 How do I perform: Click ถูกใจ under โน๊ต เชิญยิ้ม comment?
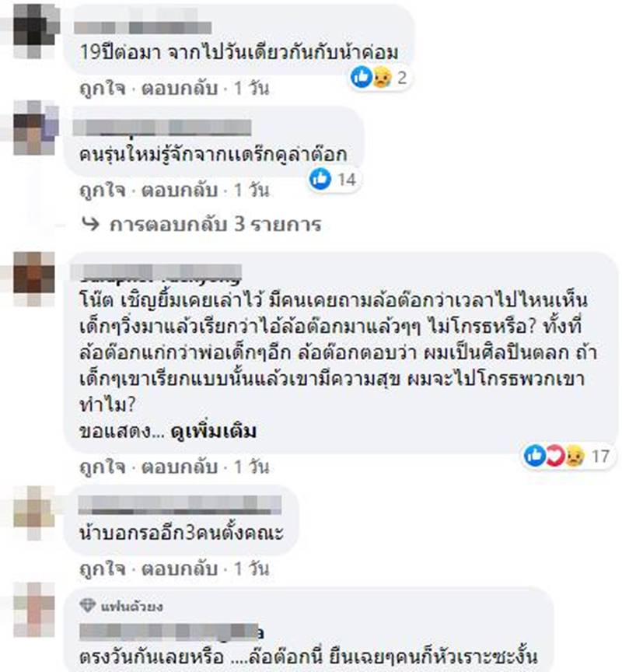(103, 467)
